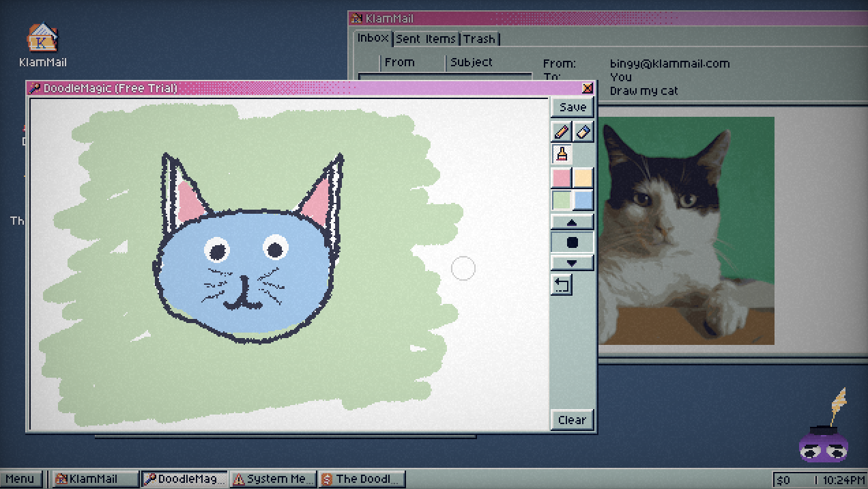868x489 pixels.
Task: Clear the DoodleMagic canvas
Action: (x=573, y=419)
